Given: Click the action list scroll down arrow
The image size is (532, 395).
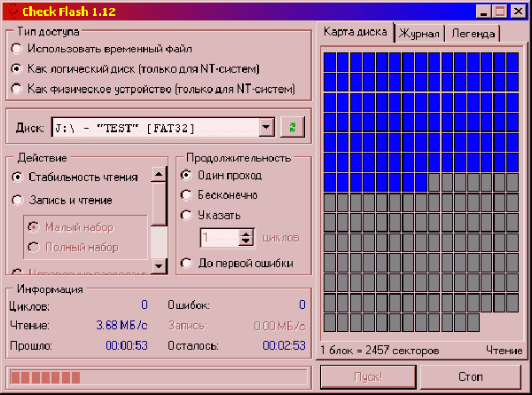Looking at the screenshot, I should click(159, 265).
